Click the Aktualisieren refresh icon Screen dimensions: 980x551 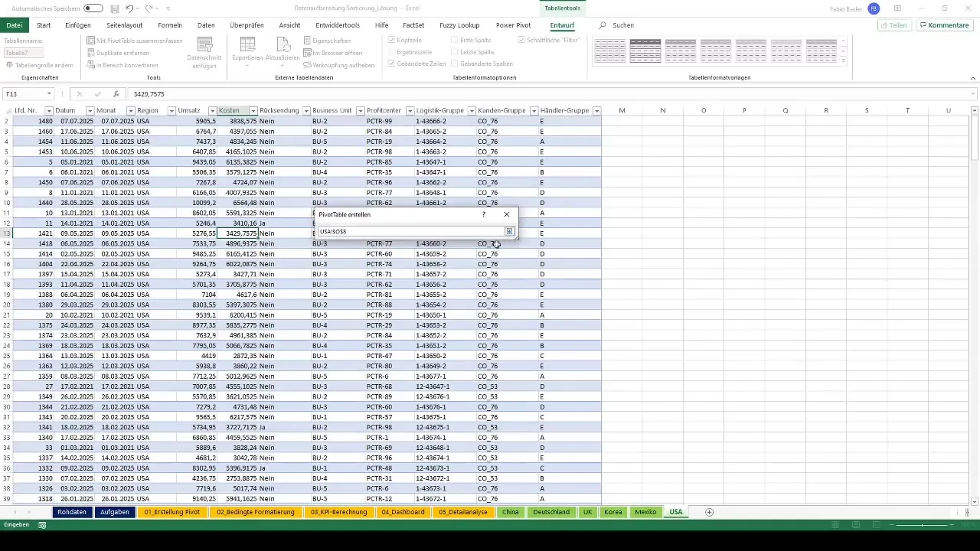[283, 44]
